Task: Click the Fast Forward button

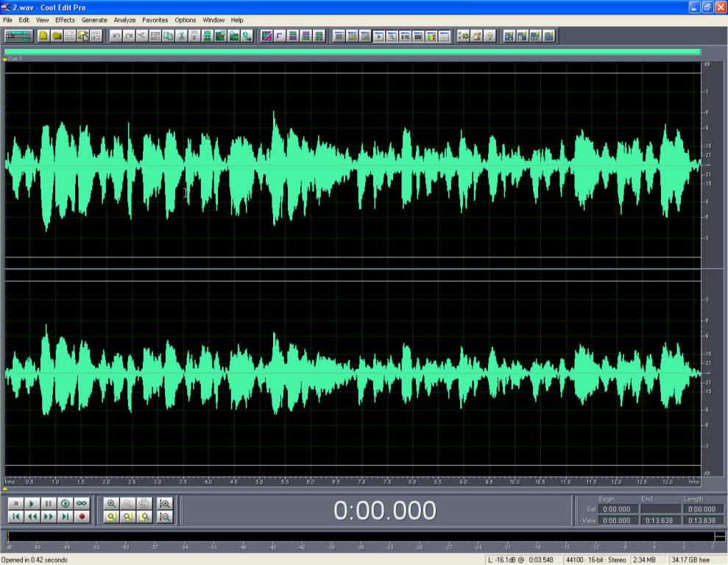Action: point(49,517)
